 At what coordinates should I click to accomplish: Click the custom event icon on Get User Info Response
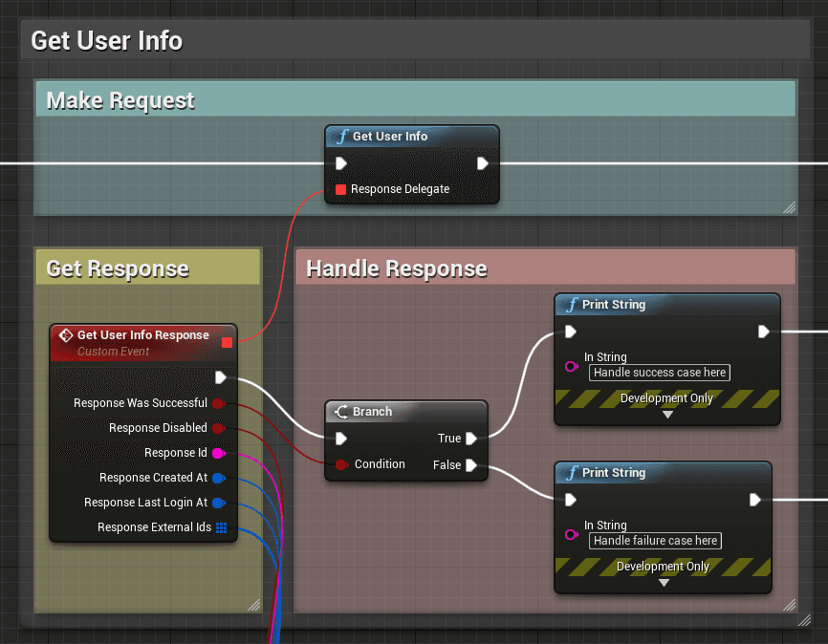pos(64,335)
